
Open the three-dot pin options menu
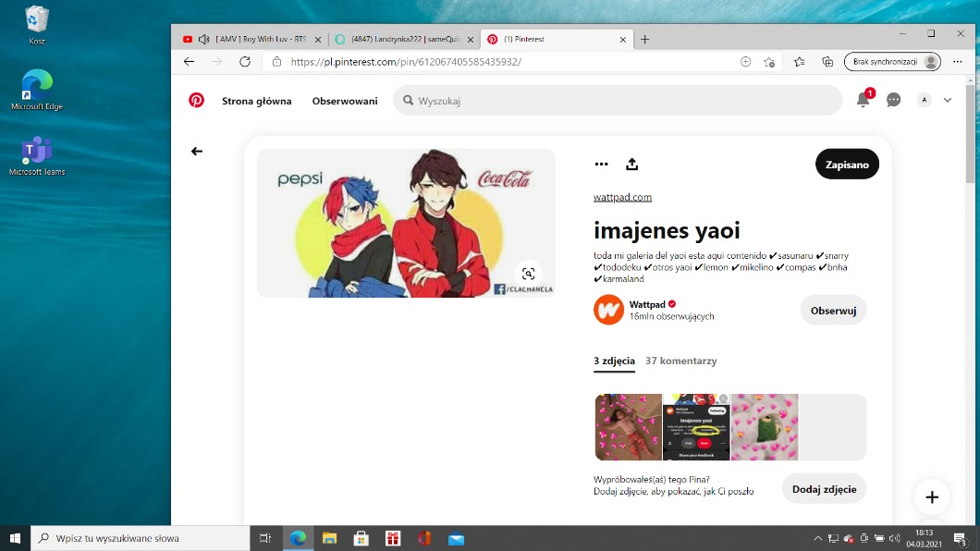point(602,164)
